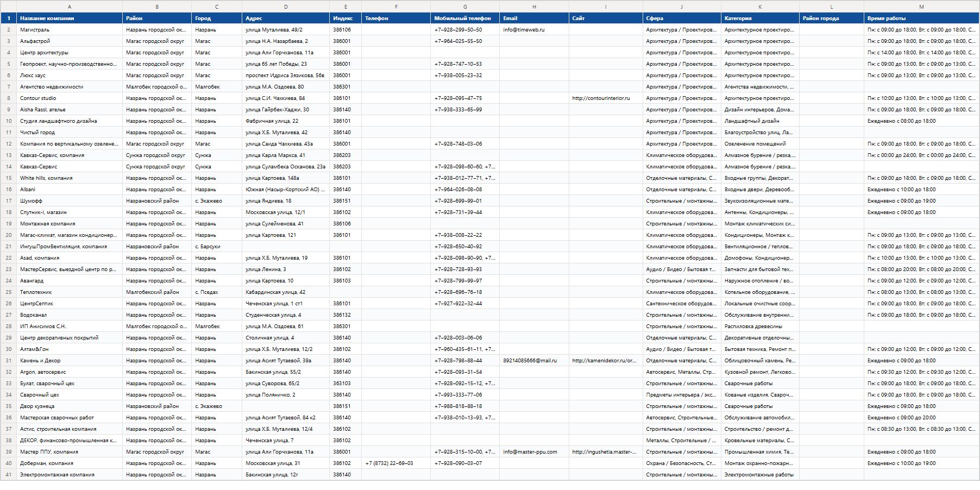Select the 'Aisha Rassl, ателье' cell
Image resolution: width=980 pixels, height=490 pixels.
(70, 109)
